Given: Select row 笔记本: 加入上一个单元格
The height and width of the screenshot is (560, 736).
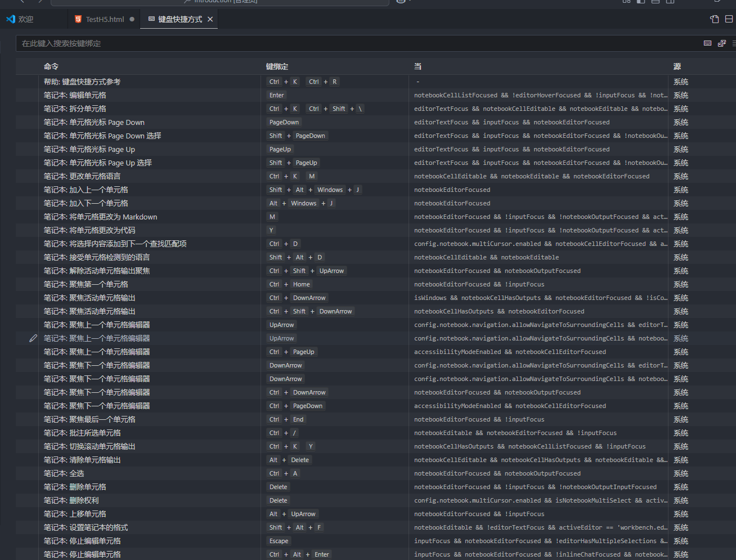Looking at the screenshot, I should [376, 190].
